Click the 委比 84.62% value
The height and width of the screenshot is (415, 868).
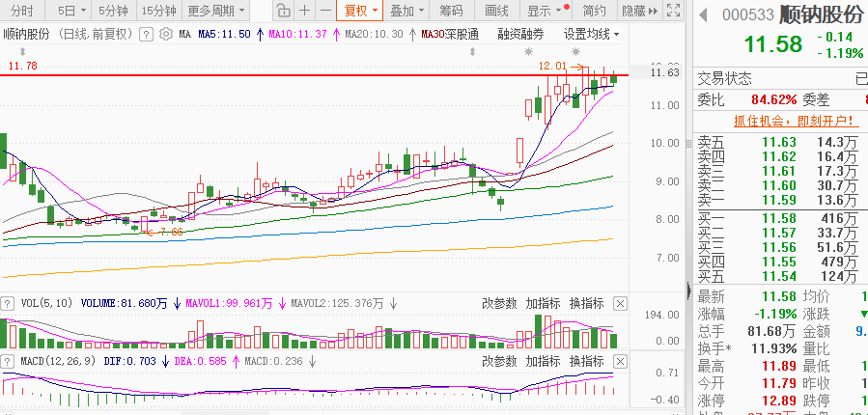pyautogui.click(x=774, y=99)
